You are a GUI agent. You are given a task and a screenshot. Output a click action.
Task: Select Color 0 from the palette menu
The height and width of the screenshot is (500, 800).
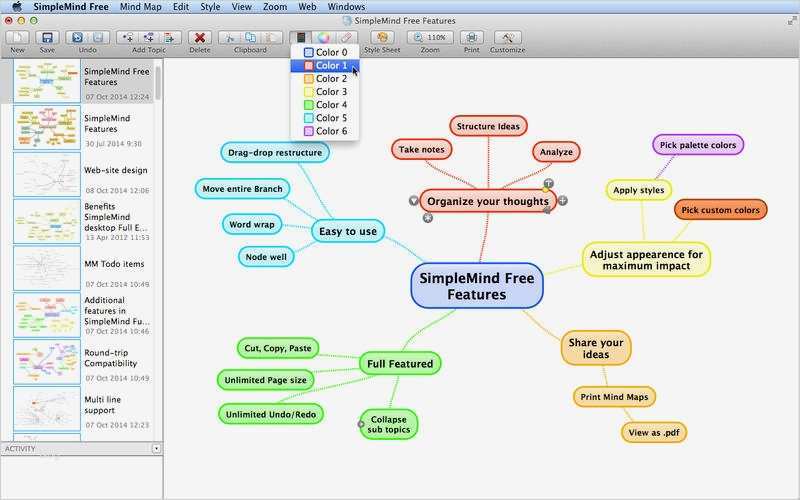click(325, 52)
